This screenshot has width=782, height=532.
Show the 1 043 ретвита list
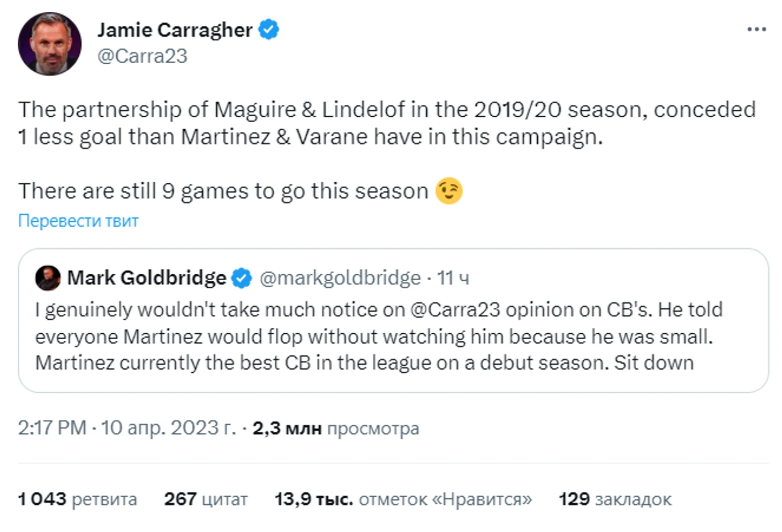click(78, 499)
